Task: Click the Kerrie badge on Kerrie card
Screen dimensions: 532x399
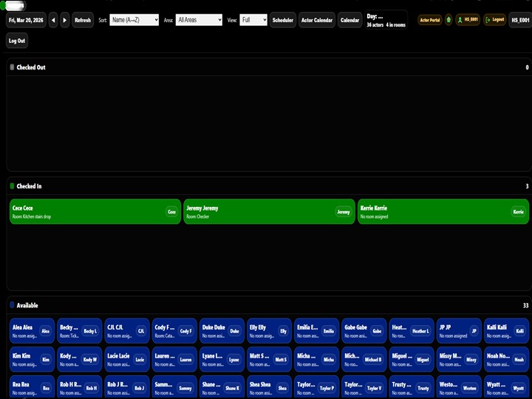Action: (518, 212)
